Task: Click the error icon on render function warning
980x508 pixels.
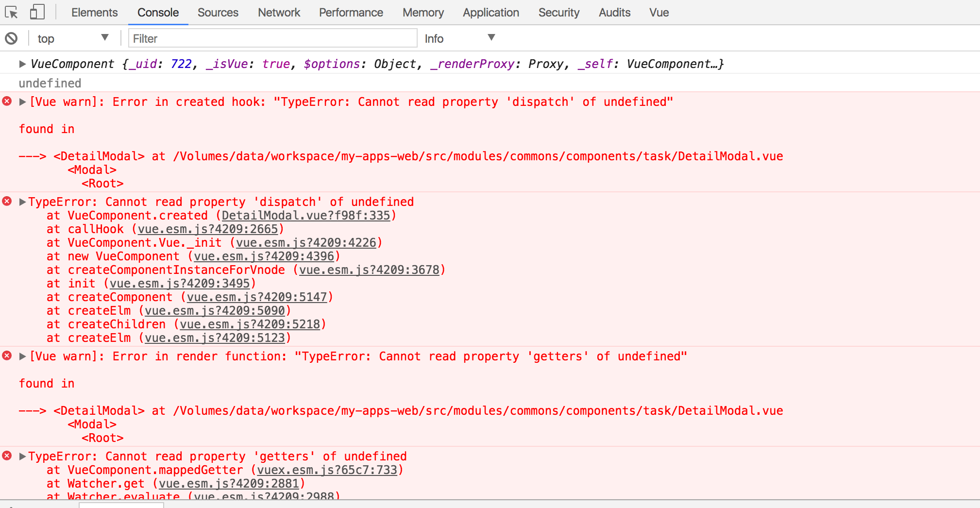Action: pos(6,356)
